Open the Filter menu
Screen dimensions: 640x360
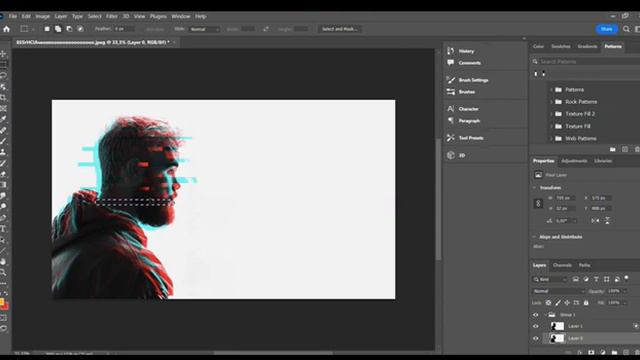point(111,16)
